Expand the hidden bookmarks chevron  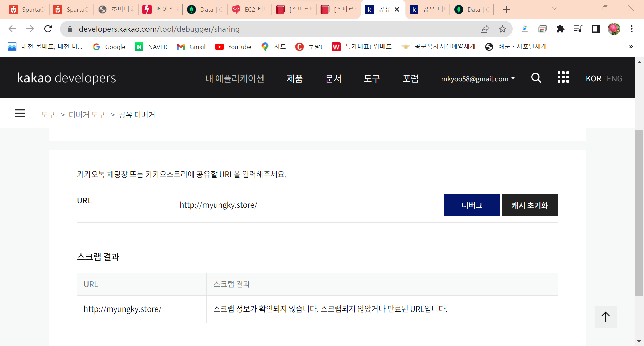coord(631,47)
